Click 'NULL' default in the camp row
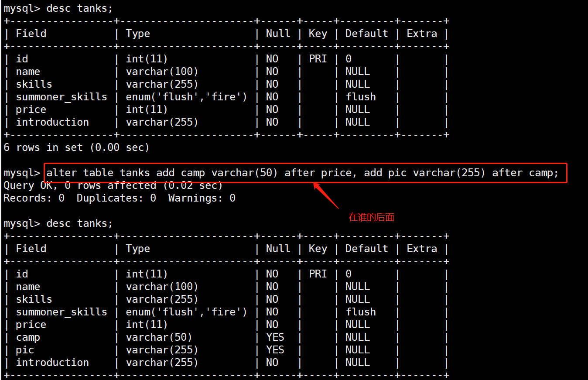This screenshot has width=588, height=380. [358, 338]
